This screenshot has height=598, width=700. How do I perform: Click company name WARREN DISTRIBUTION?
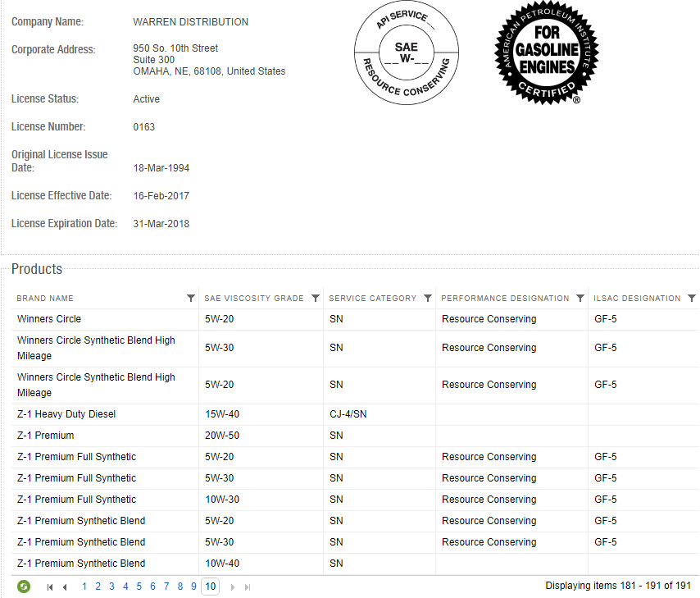coord(191,22)
